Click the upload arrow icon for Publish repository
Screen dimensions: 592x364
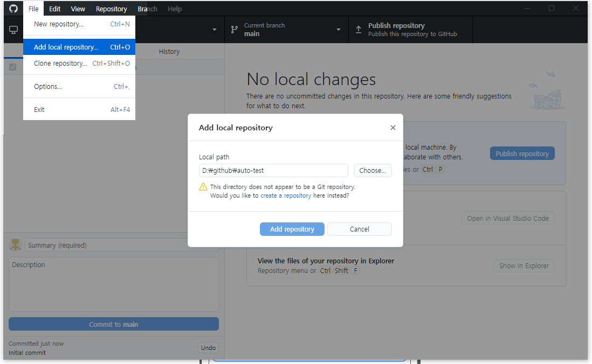click(359, 30)
